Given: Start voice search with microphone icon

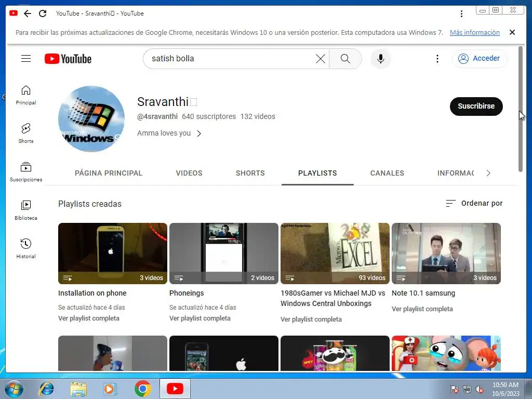Looking at the screenshot, I should pyautogui.click(x=381, y=59).
